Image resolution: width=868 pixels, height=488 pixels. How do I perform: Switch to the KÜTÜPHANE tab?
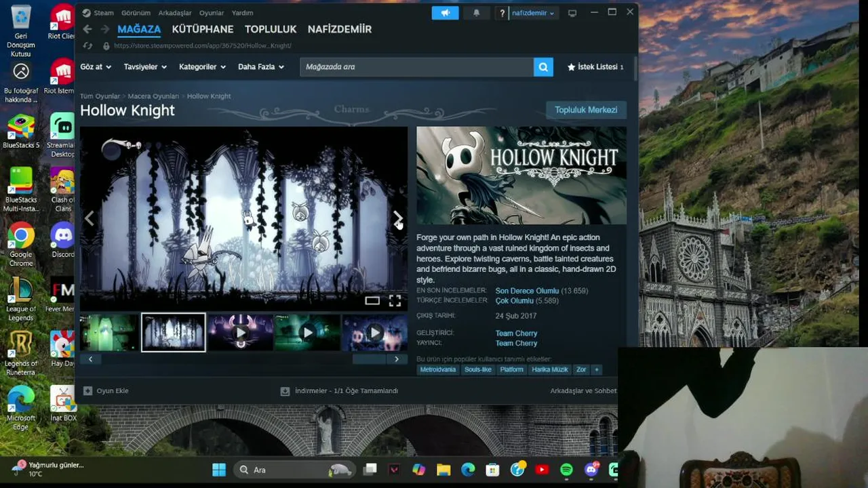[x=203, y=29]
